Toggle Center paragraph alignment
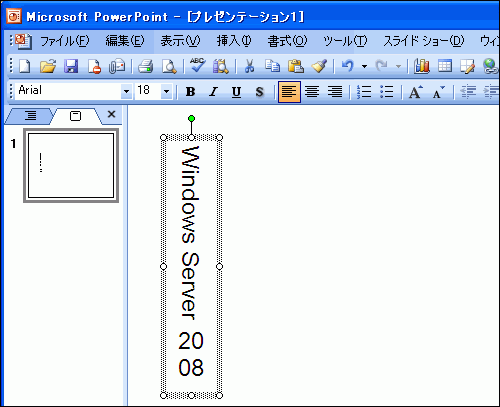 312,92
